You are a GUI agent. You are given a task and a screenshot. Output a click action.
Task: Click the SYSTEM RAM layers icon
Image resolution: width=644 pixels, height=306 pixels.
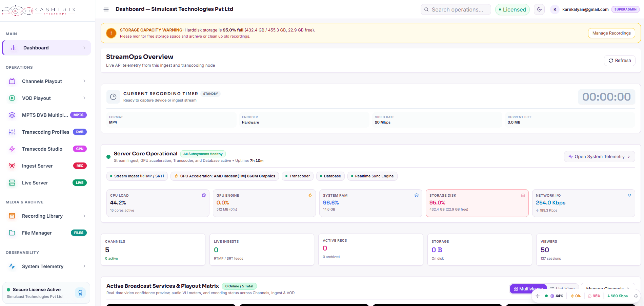417,195
